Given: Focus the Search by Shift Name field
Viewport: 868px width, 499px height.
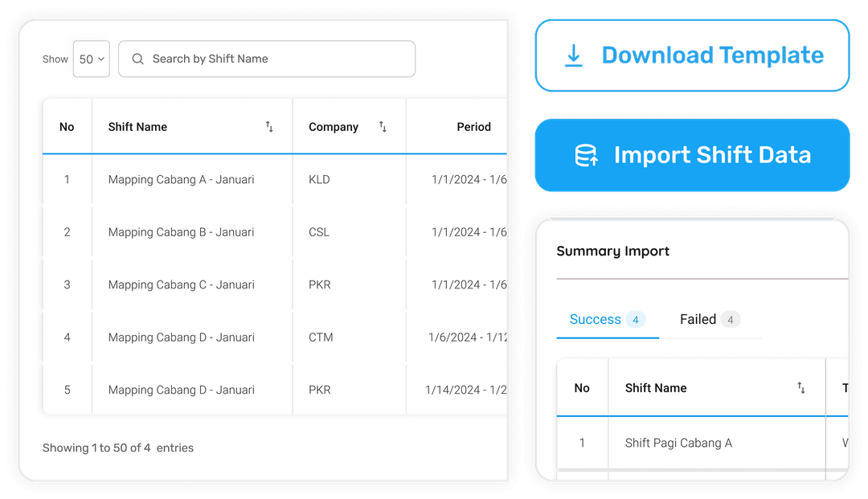Looking at the screenshot, I should (x=277, y=59).
